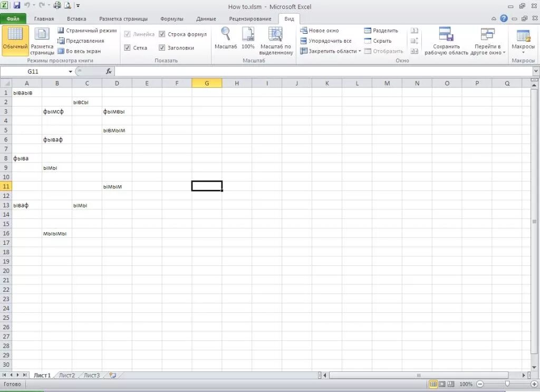The height and width of the screenshot is (392, 540).
Task: Click the zoom slider handle
Action: point(507,384)
